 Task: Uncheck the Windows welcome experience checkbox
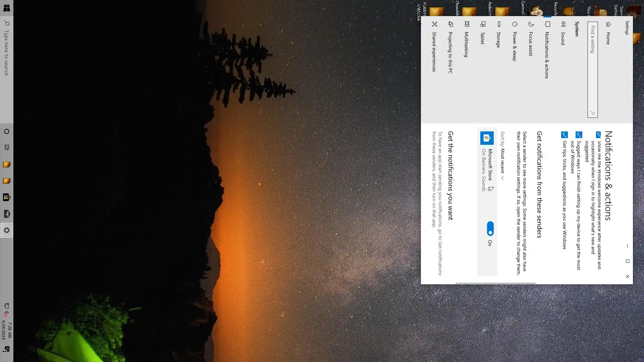(598, 135)
